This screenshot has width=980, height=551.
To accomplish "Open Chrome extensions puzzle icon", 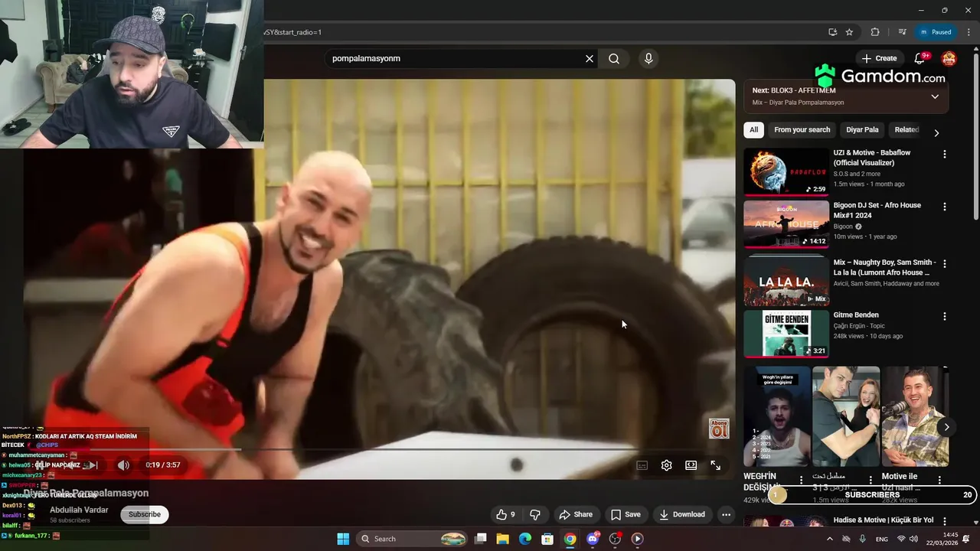I will pyautogui.click(x=875, y=32).
